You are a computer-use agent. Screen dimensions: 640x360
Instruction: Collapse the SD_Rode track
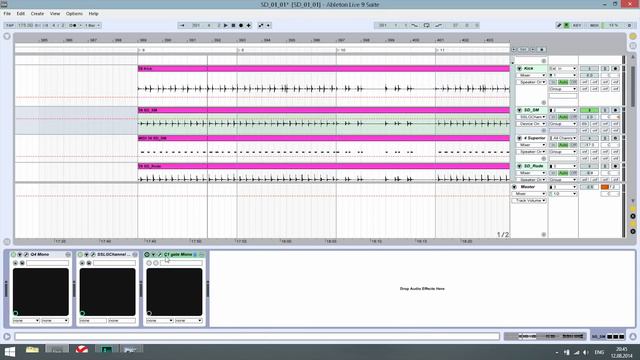click(x=519, y=166)
